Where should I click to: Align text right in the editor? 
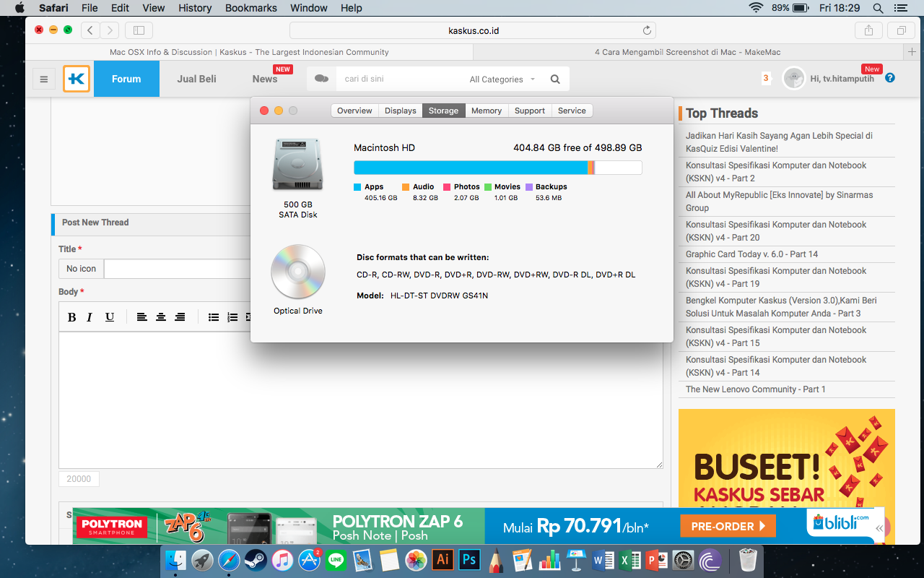[x=180, y=317]
